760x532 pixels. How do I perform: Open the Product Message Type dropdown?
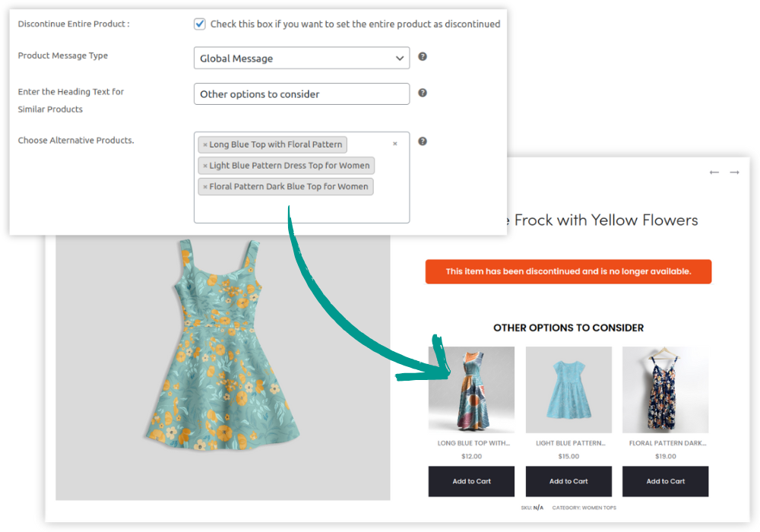301,59
